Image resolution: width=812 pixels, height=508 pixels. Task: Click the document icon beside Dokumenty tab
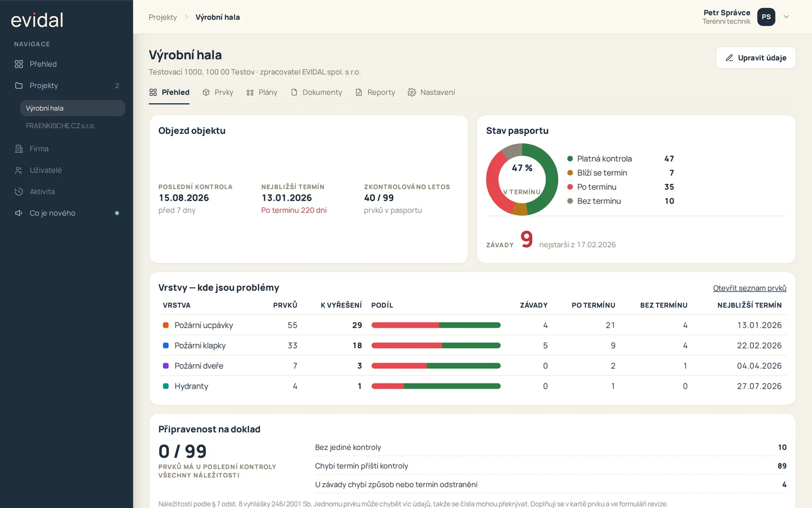click(294, 92)
